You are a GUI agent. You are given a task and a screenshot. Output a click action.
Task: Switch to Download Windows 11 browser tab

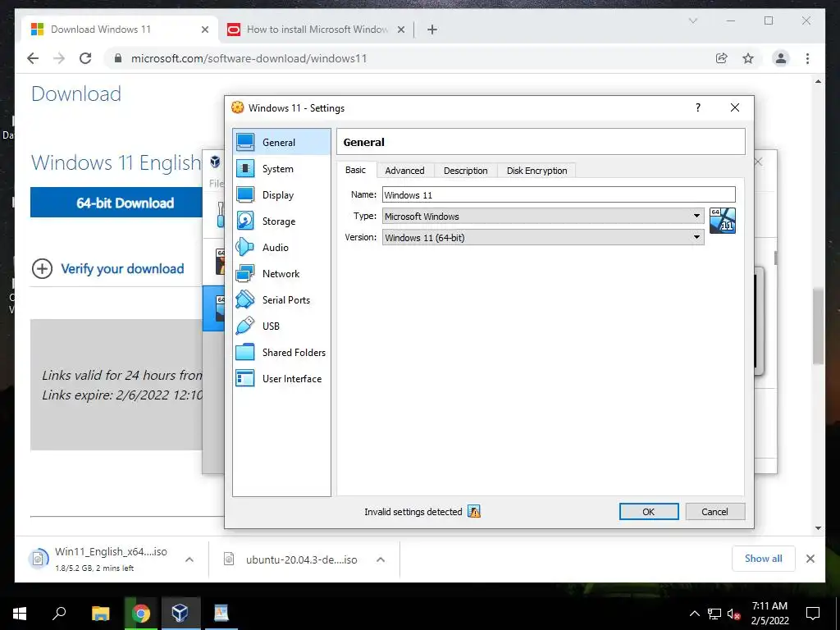tap(120, 30)
